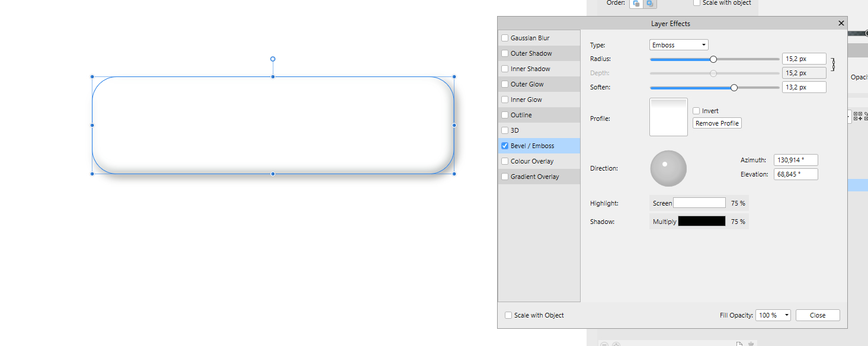Select the Gradient Overlay effect row
The width and height of the screenshot is (868, 346).
tap(539, 177)
